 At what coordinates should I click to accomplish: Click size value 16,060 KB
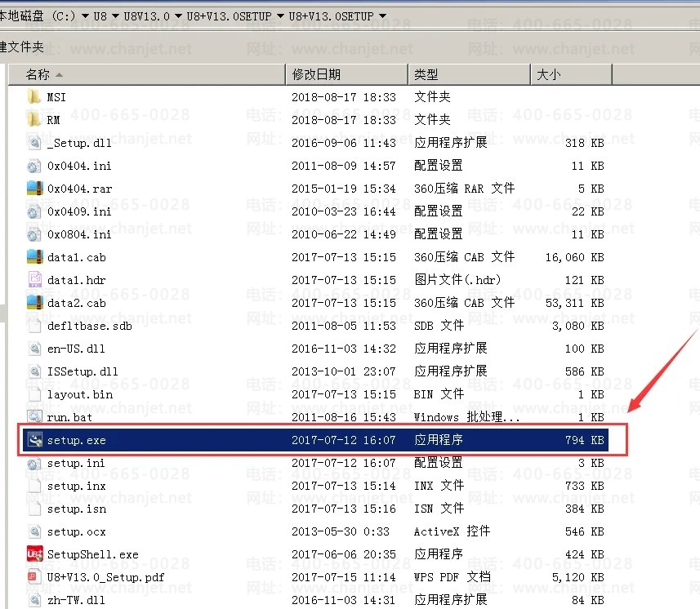[x=574, y=257]
